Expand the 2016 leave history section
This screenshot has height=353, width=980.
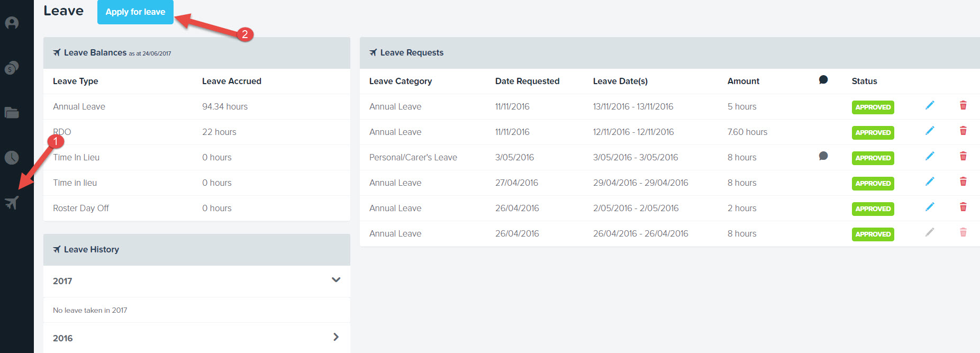[x=336, y=337]
